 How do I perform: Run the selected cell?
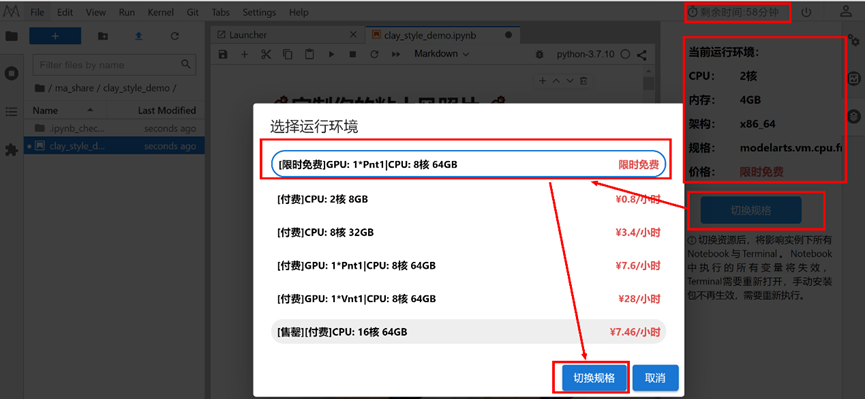(x=331, y=54)
